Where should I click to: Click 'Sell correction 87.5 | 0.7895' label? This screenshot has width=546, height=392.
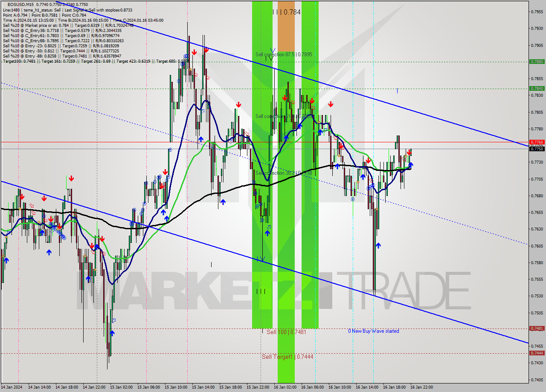coord(284,55)
